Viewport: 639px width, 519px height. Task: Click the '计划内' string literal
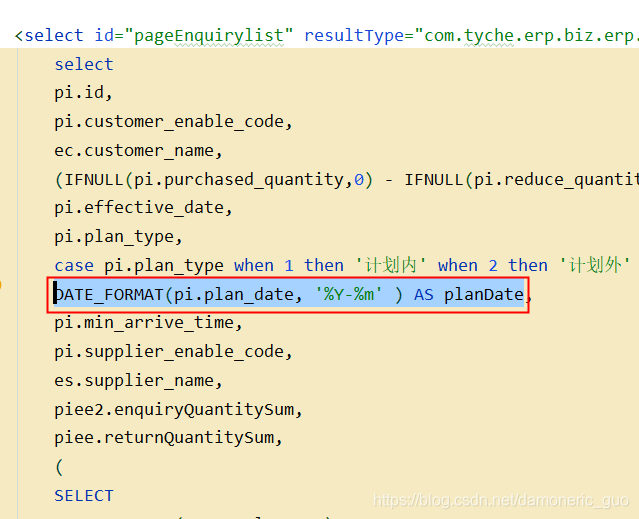tap(390, 265)
